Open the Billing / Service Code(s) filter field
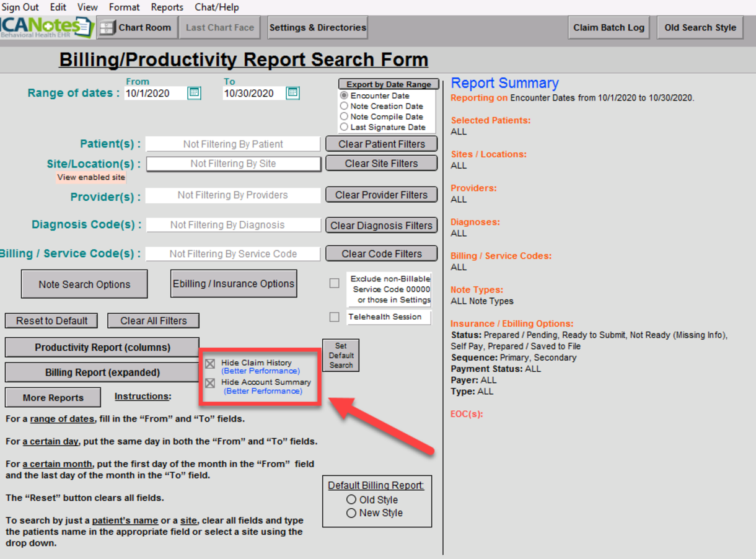 [x=233, y=253]
